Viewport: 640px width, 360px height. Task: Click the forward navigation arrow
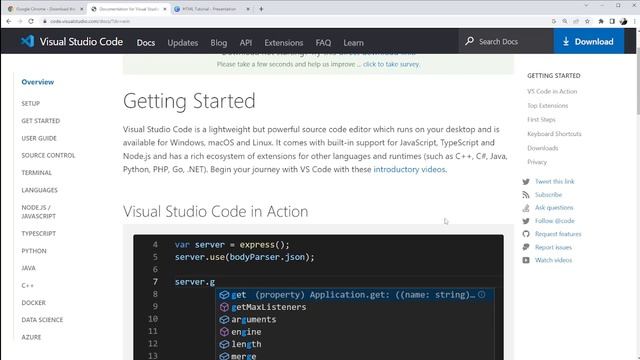[x=20, y=21]
